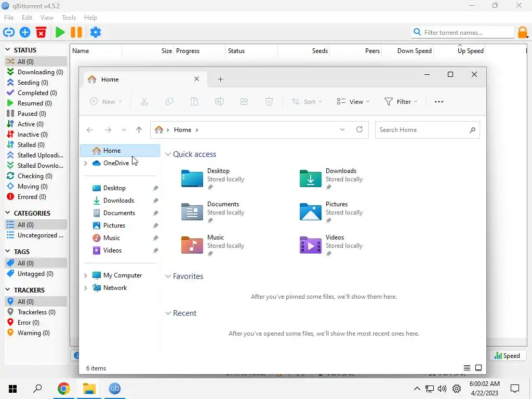Collapse the Recent section
Screen dimensions: 532x399
pos(168,313)
